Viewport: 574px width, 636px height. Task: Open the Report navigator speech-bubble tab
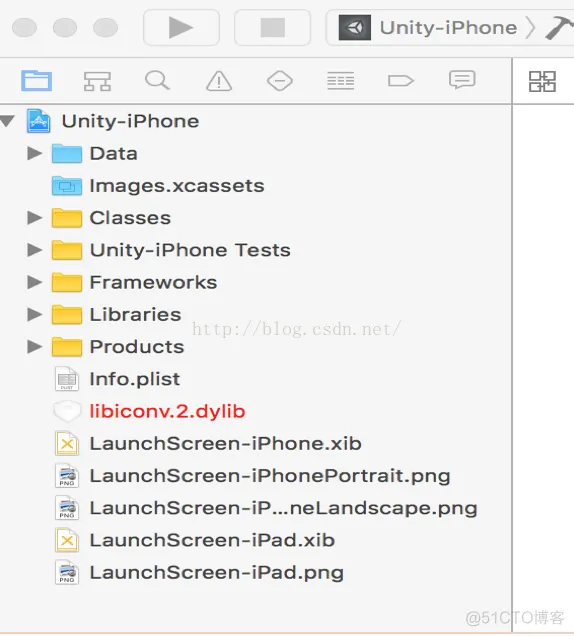coord(462,80)
